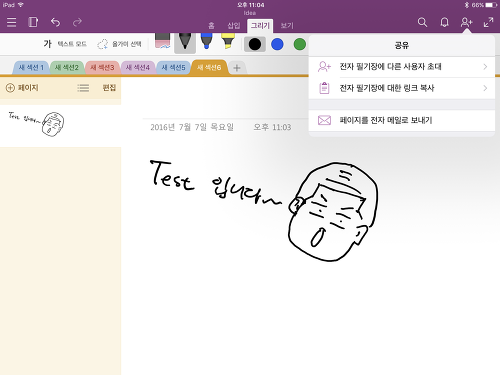Open the 홈 ribbon tab
The height and width of the screenshot is (375, 500).
[x=211, y=26]
